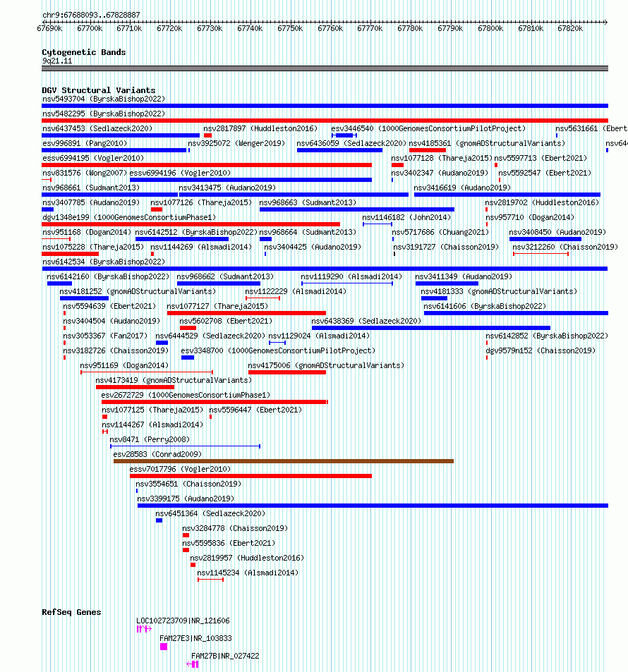The image size is (628, 672).
Task: Open the nsv3925072 (Wenger2019) label
Action: (236, 143)
